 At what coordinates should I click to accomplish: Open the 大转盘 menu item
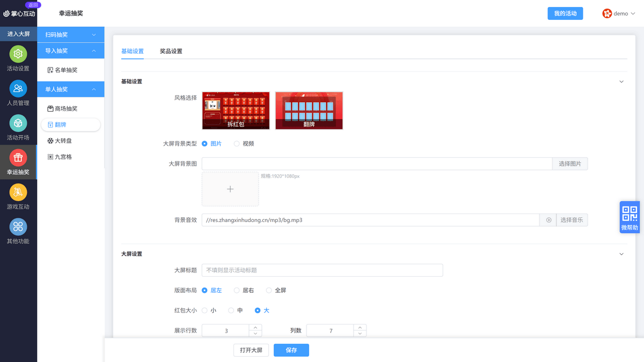(x=71, y=141)
